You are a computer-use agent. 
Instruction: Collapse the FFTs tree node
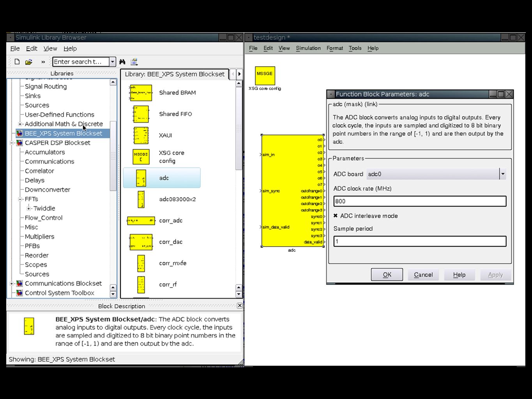click(x=20, y=199)
